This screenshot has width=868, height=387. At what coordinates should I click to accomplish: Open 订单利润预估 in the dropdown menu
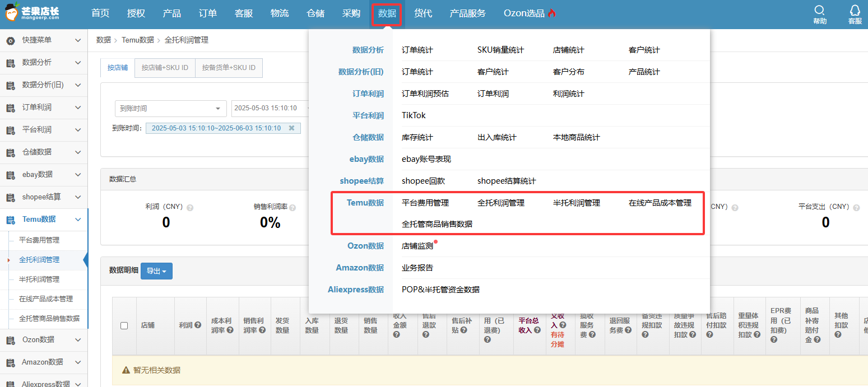point(425,94)
